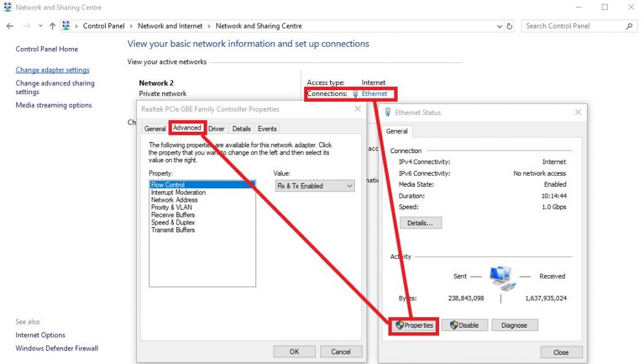Click the network computers activity icon
The width and height of the screenshot is (644, 364).
(x=500, y=277)
